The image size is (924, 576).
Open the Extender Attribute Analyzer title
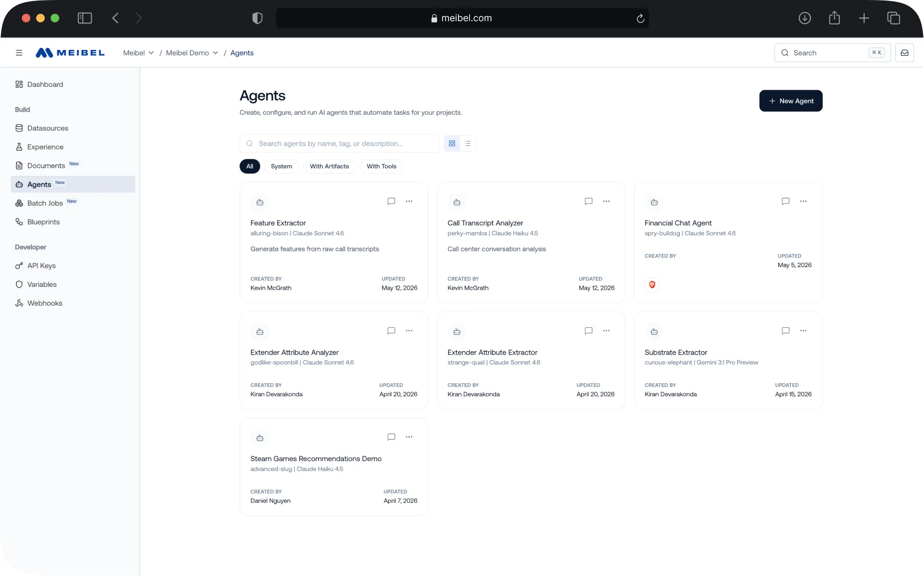tap(294, 353)
